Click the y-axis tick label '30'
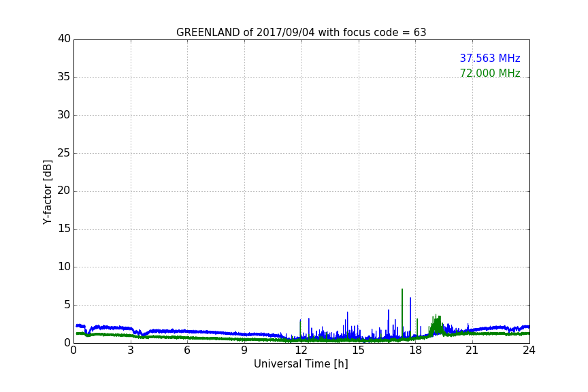 tap(64, 115)
